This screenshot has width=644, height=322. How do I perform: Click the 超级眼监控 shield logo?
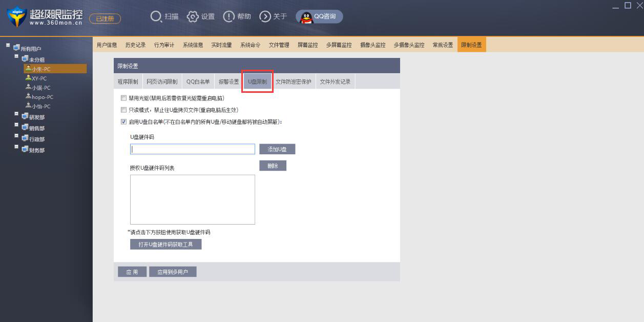[x=16, y=17]
